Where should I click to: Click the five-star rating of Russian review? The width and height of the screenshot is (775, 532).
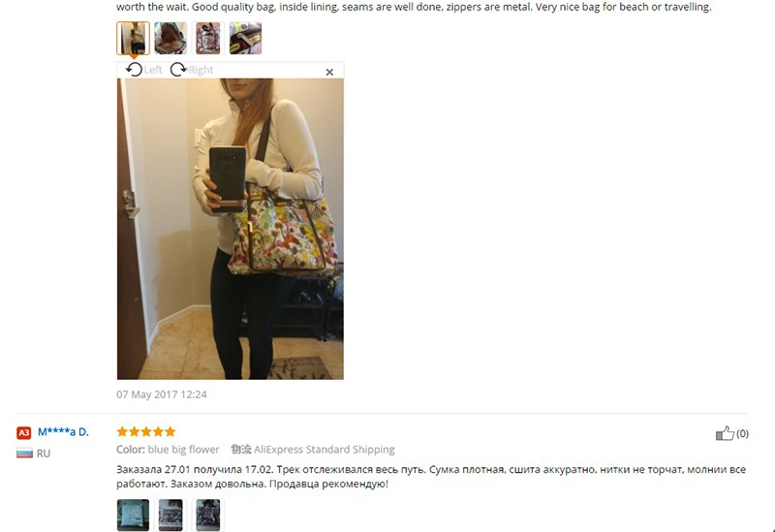click(x=146, y=431)
